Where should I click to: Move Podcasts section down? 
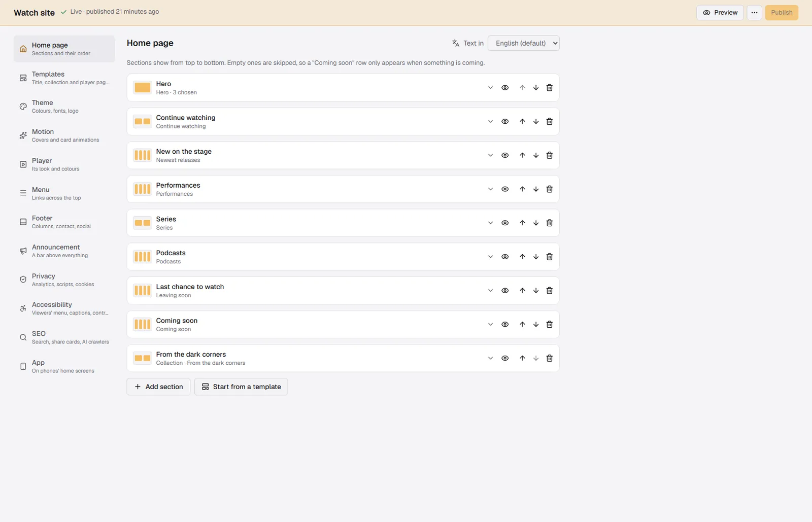point(536,257)
